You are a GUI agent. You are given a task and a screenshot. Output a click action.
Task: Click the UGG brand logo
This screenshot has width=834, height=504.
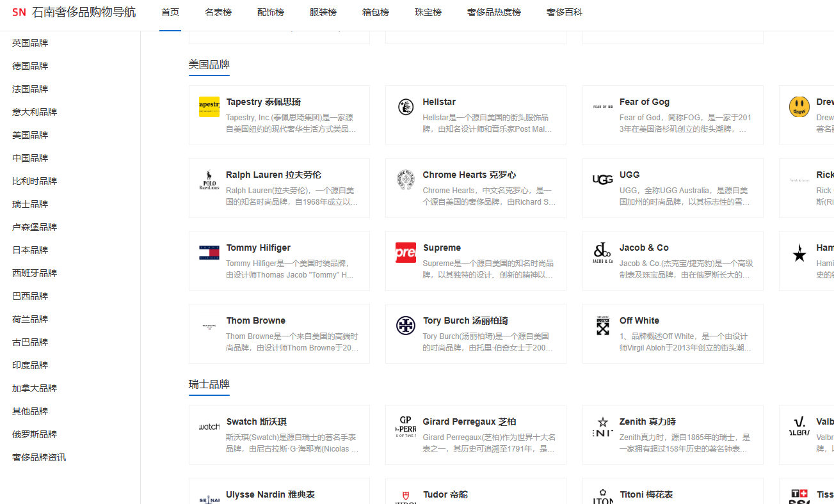click(x=602, y=180)
